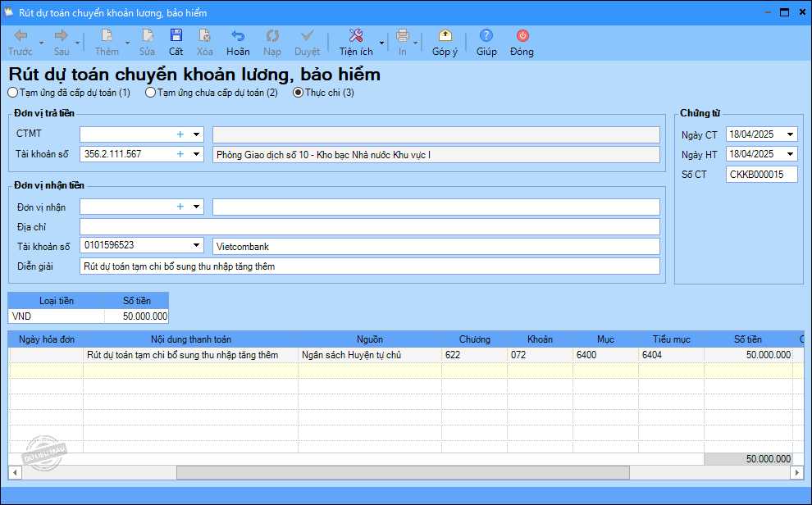
Task: Open the Ngày CT date picker dropdown
Action: click(790, 134)
